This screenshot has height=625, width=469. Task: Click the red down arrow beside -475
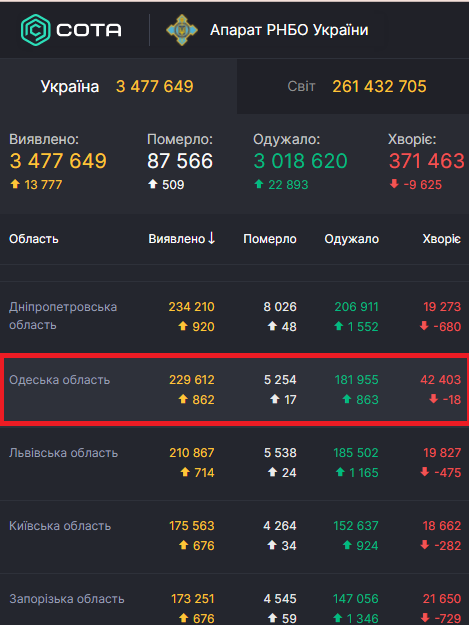click(x=425, y=472)
